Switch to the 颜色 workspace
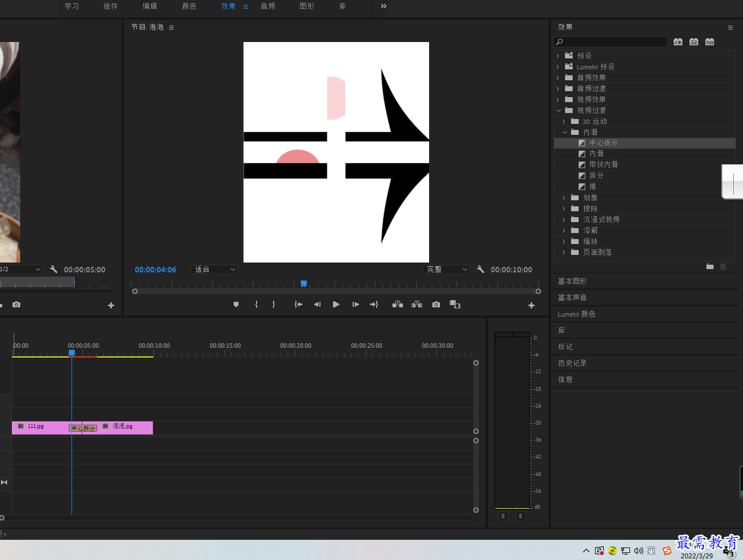743x560 pixels. [189, 6]
